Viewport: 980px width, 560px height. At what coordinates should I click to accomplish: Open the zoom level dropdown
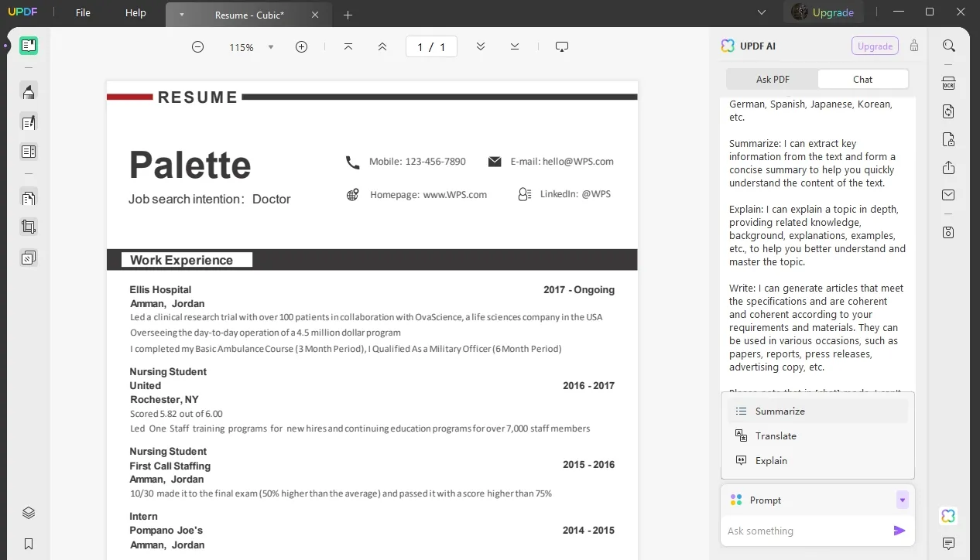pos(271,46)
